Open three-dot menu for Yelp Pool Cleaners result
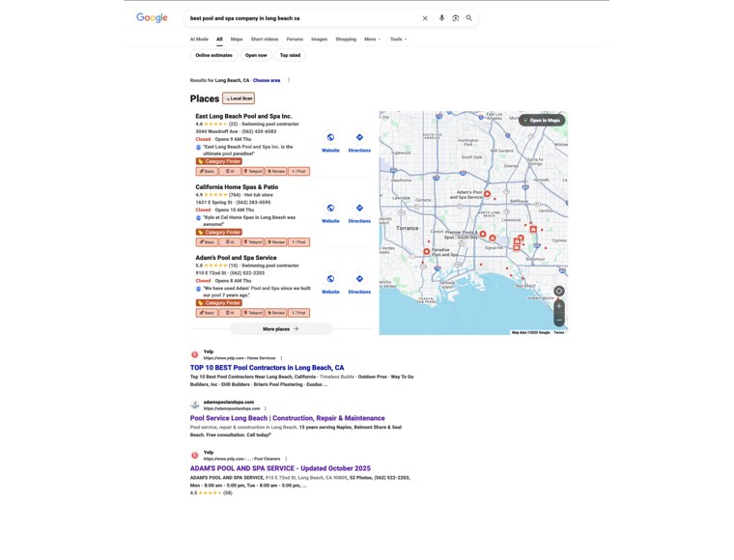Screen dimensions: 734x560 [x=286, y=459]
